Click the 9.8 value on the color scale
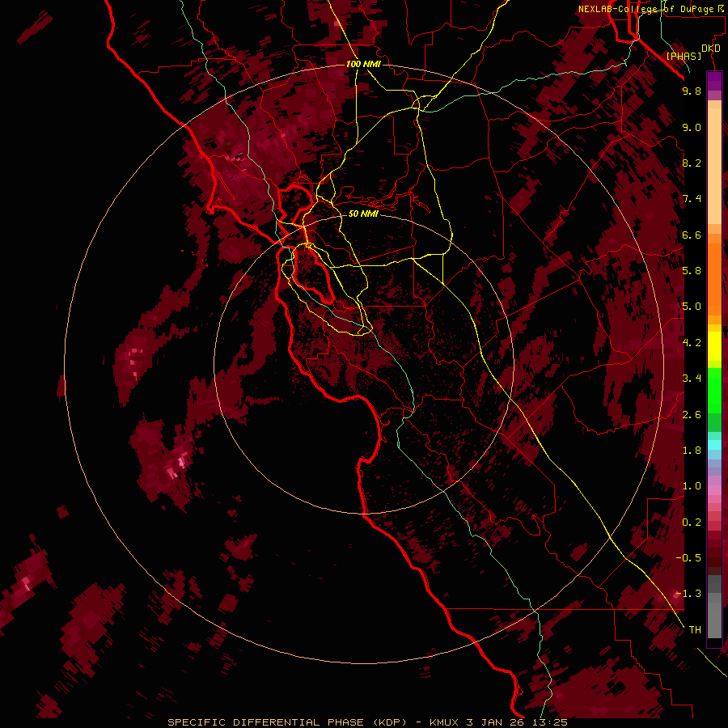The width and height of the screenshot is (728, 728). (692, 91)
